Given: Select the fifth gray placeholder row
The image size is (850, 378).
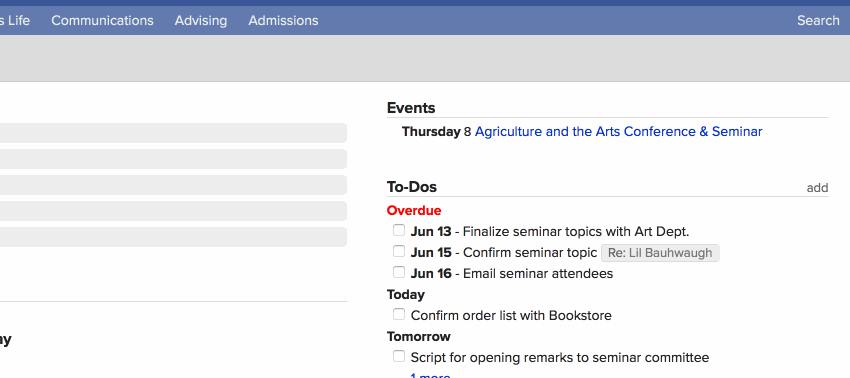Looking at the screenshot, I should pyautogui.click(x=173, y=237).
